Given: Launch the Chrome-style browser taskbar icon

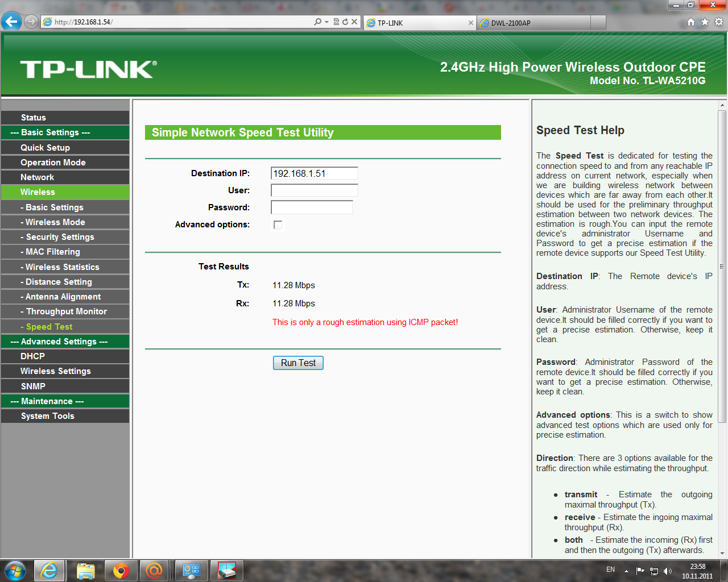Looking at the screenshot, I should 120,570.
